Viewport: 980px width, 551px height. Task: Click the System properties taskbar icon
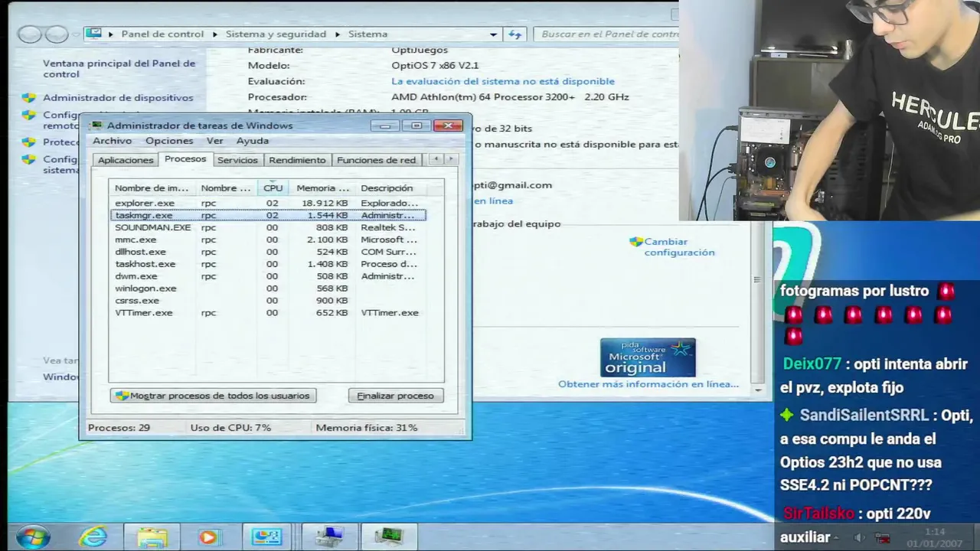pyautogui.click(x=331, y=537)
